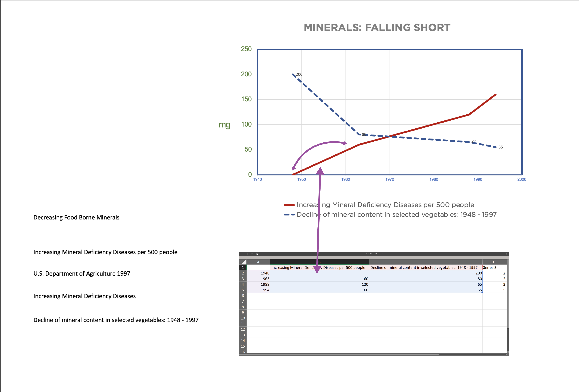Image resolution: width=579 pixels, height=392 pixels.
Task: Click the vertical scrollbar down arrow
Action: [x=508, y=352]
